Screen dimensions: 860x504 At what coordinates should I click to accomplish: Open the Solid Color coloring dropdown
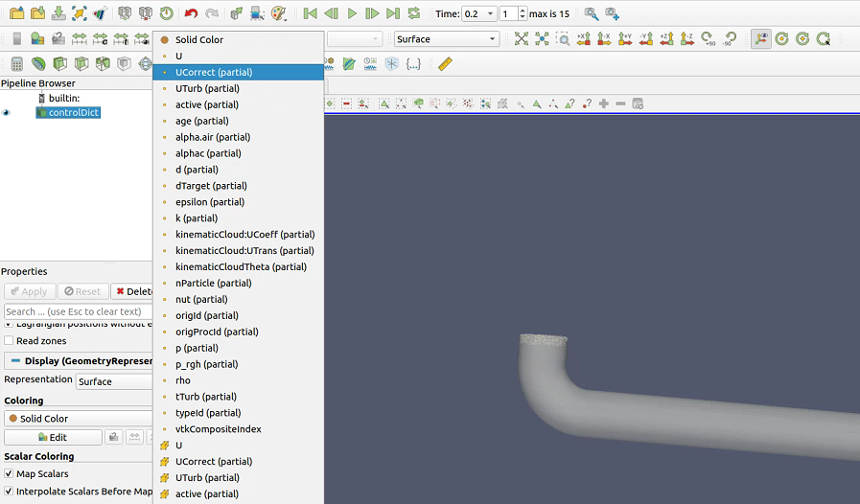79,419
